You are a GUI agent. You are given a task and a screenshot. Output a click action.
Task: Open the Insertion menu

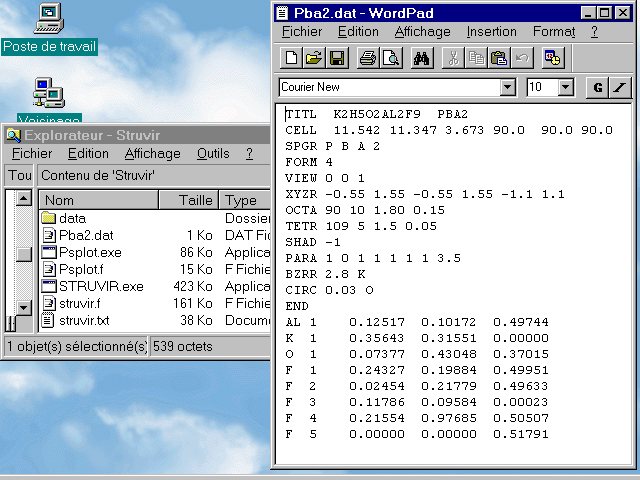coord(491,31)
